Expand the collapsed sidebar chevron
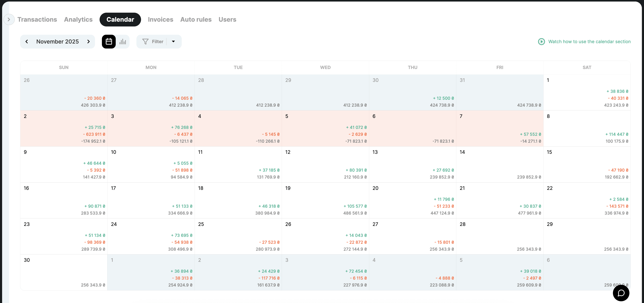Image resolution: width=644 pixels, height=303 pixels. point(9,20)
